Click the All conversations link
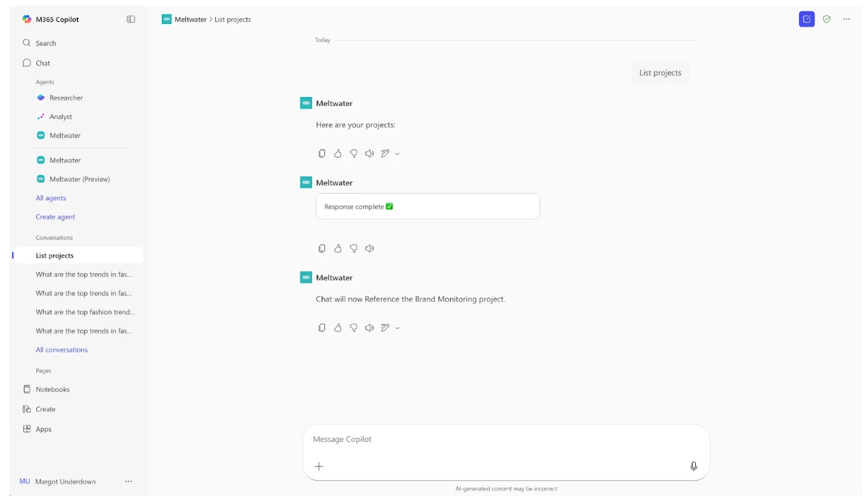Screen dimensions: 866x504 [x=61, y=350]
